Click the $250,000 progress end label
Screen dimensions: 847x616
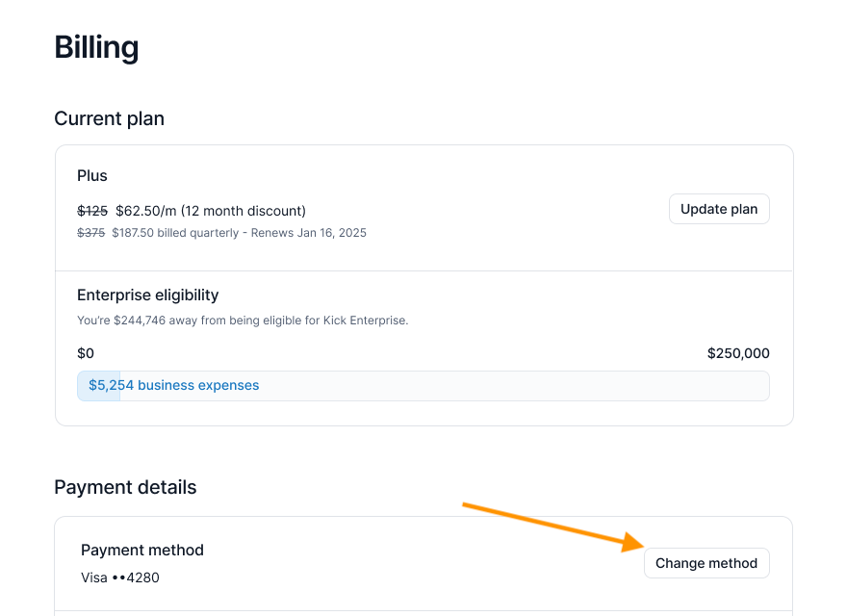(738, 353)
